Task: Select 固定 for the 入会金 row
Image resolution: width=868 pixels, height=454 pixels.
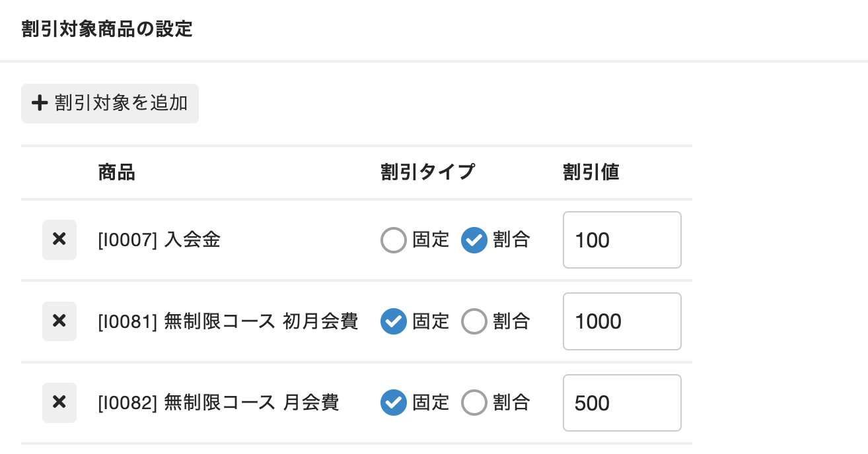Action: pyautogui.click(x=394, y=240)
